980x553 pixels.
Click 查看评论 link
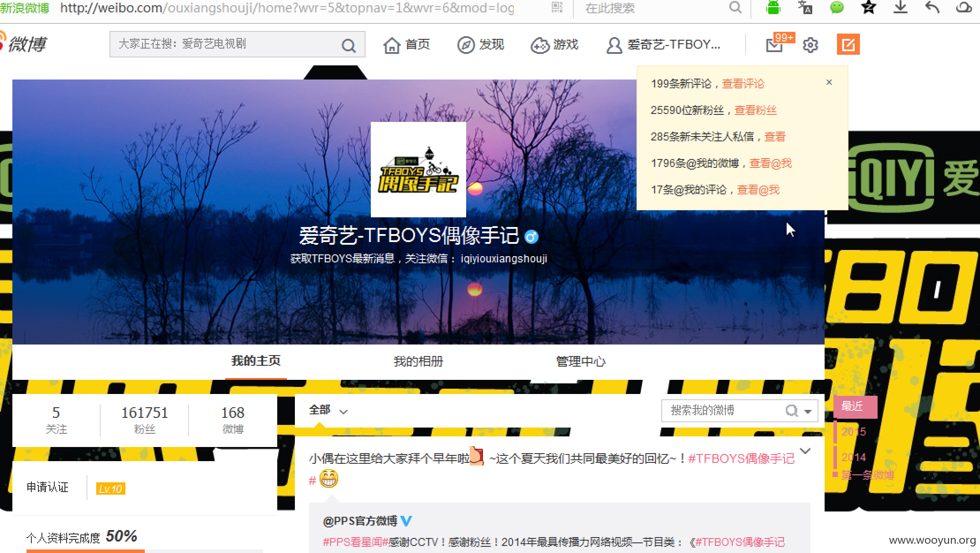[743, 84]
